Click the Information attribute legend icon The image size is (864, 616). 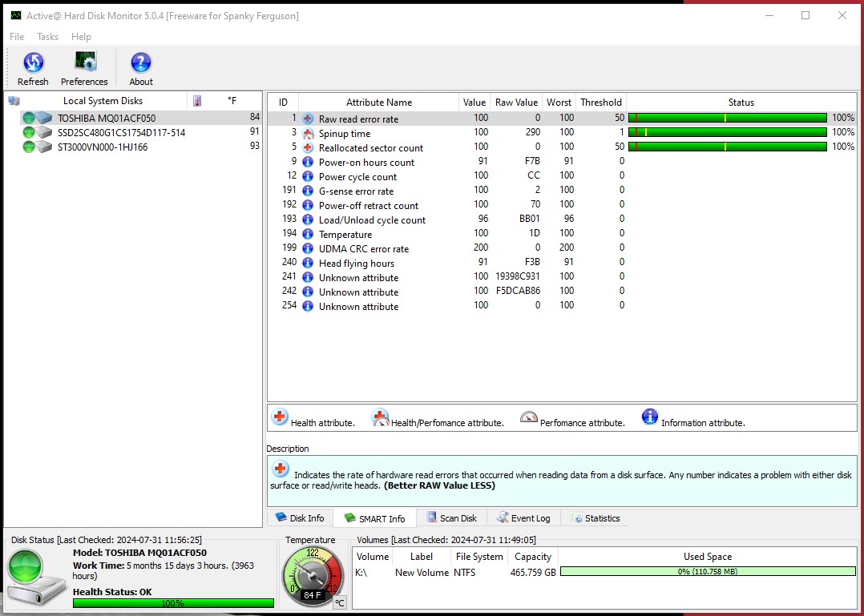[649, 417]
